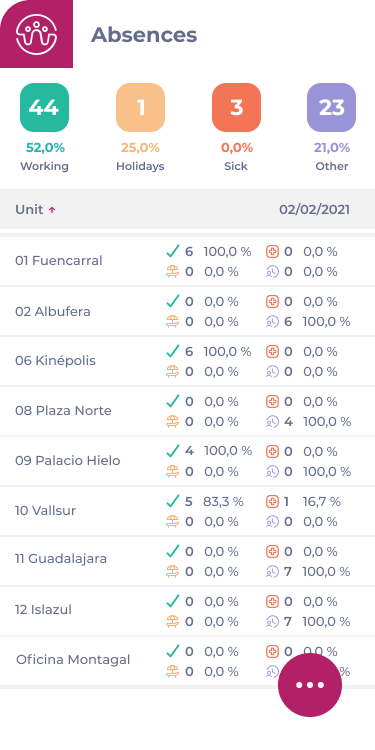
Task: Click the other-absence clock icon for 12 Islazul
Action: click(272, 621)
